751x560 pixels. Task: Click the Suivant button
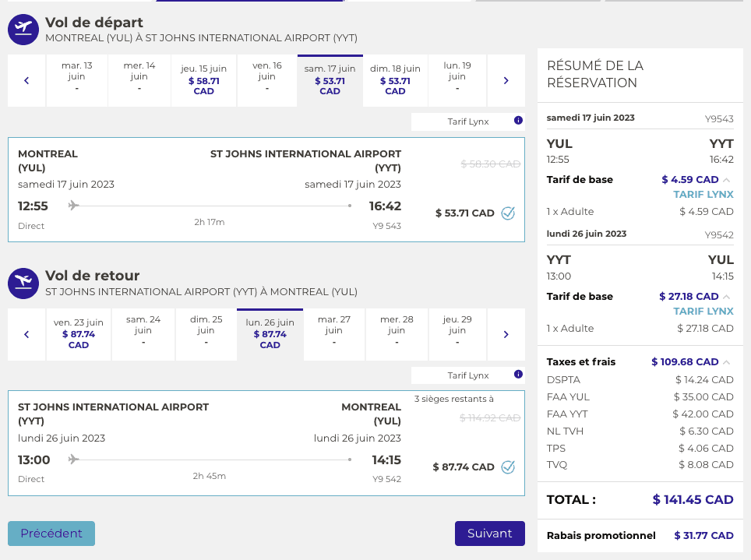[489, 534]
